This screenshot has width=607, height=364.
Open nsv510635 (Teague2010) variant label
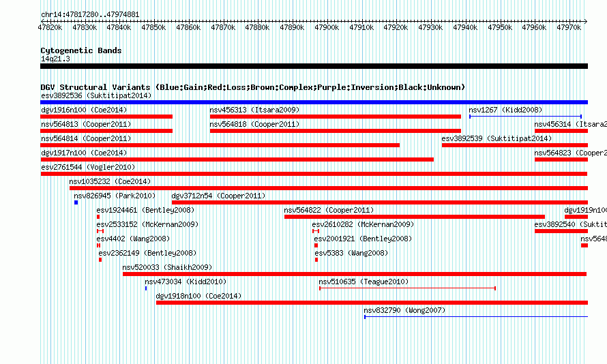364,282
